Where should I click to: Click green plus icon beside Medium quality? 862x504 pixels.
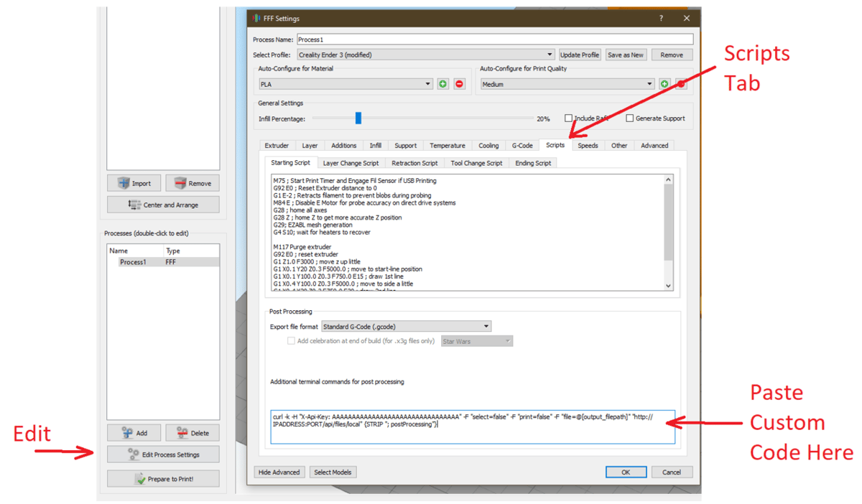click(x=664, y=84)
